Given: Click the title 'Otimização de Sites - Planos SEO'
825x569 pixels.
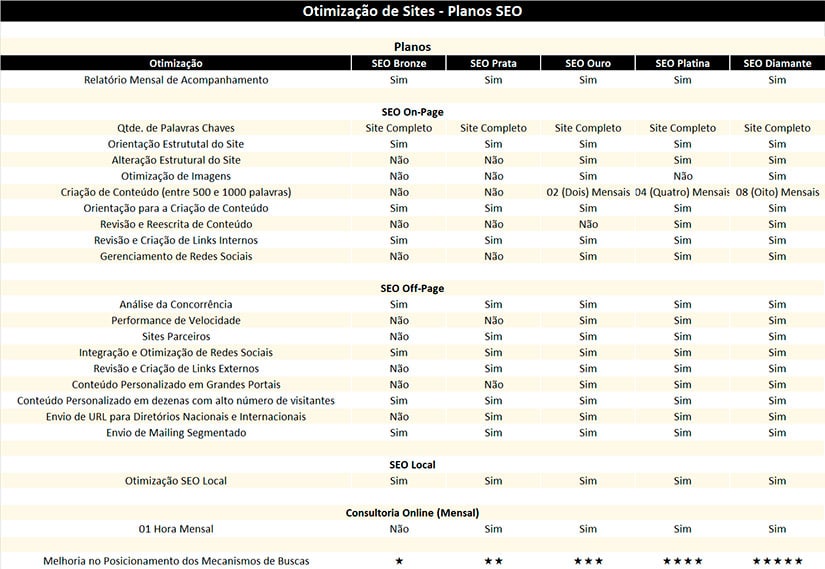Looking at the screenshot, I should tap(412, 12).
